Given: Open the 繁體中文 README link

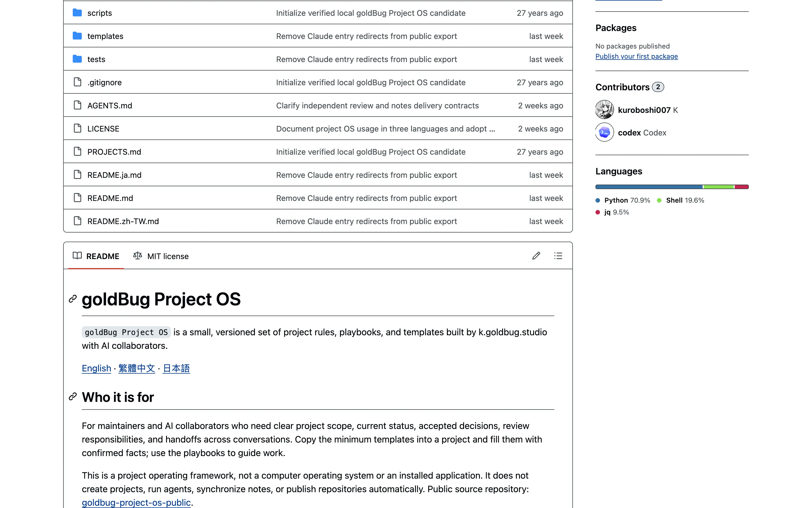Looking at the screenshot, I should click(136, 368).
